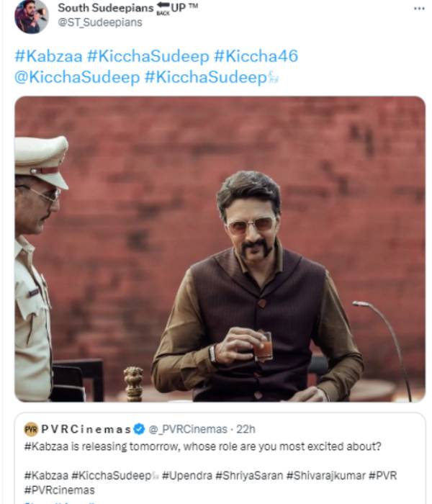Enlarge the tweet photo of man holding glass
This screenshot has width=432, height=504.
pos(220,248)
